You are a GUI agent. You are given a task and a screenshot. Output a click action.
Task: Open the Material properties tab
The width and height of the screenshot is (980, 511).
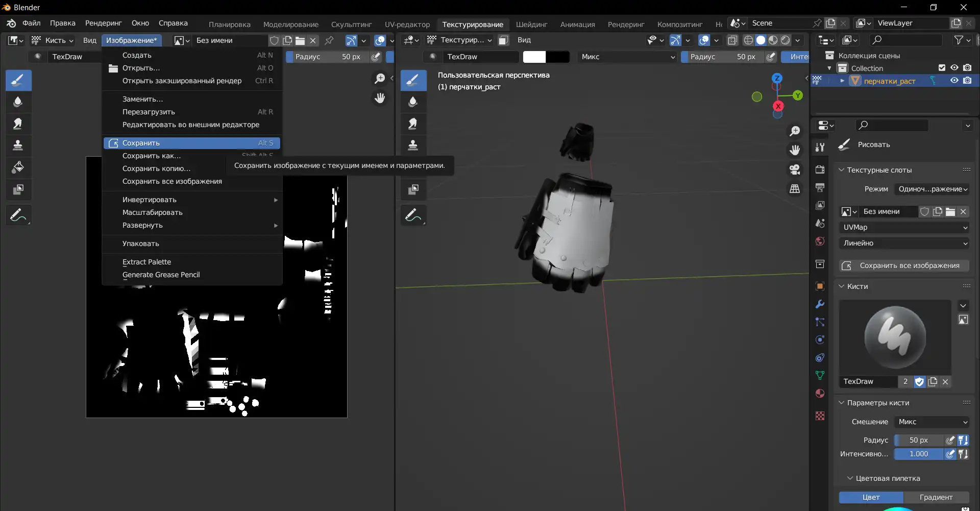tap(820, 393)
